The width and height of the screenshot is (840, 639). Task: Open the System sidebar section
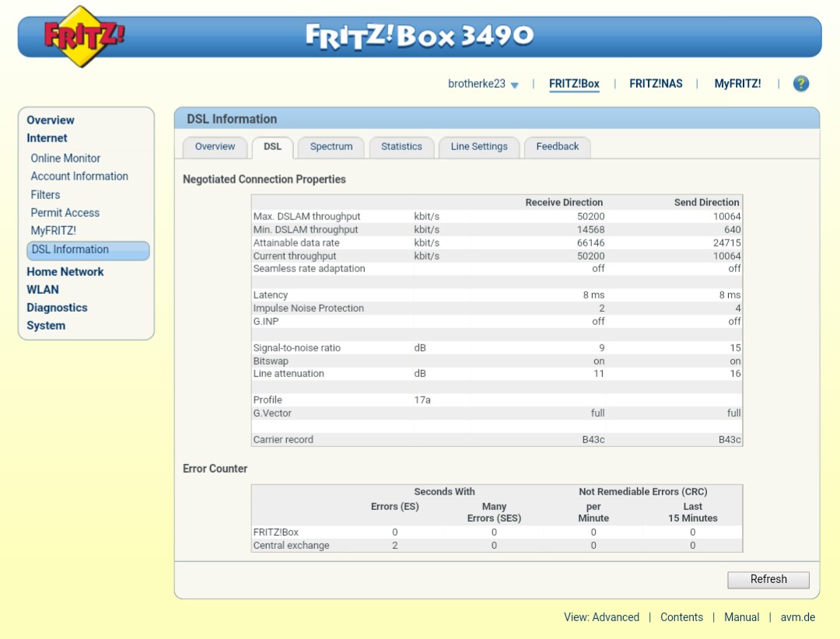click(46, 326)
